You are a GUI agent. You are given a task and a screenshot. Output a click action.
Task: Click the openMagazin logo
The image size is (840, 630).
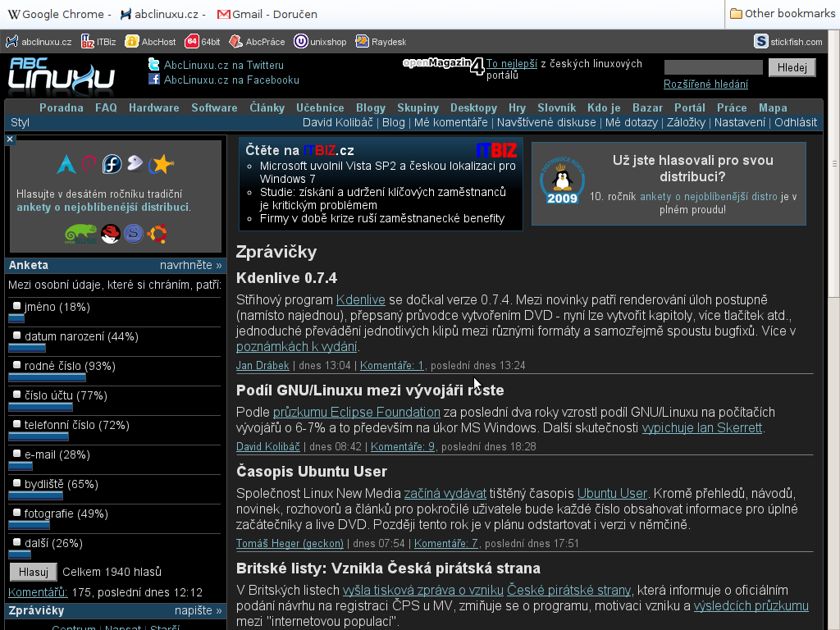coord(444,65)
